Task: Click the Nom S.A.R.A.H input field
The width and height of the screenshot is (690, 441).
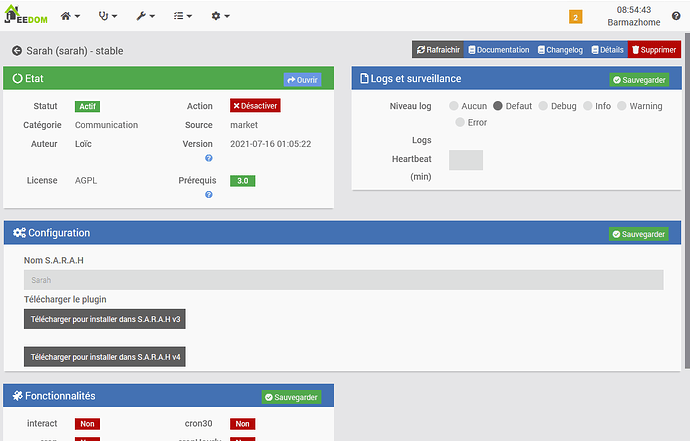Action: 344,280
